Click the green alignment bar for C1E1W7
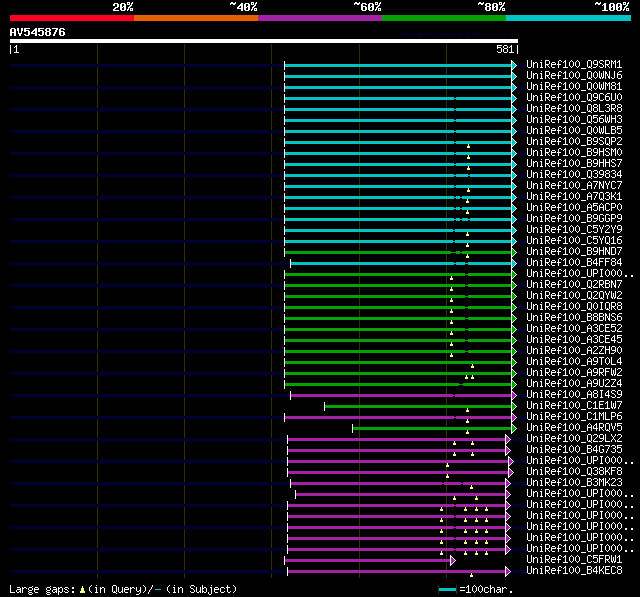640x597 pixels. [x=420, y=406]
